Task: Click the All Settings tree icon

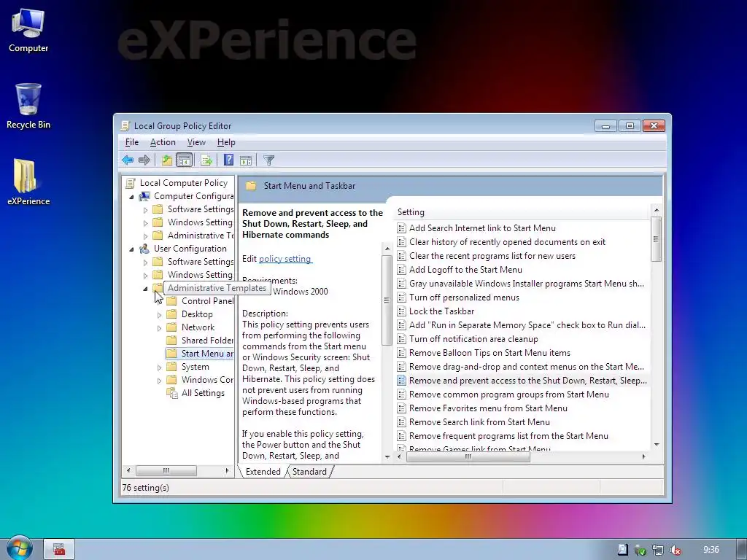Action: coord(171,393)
